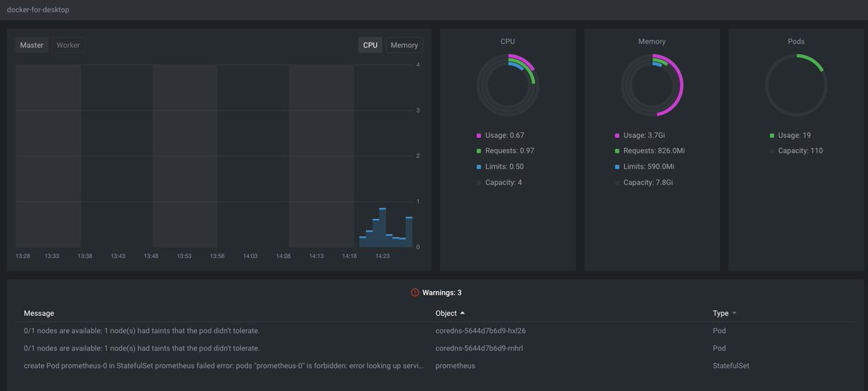The image size is (868, 391).
Task: Click the magenta CPU Usage legend marker
Action: (x=479, y=135)
